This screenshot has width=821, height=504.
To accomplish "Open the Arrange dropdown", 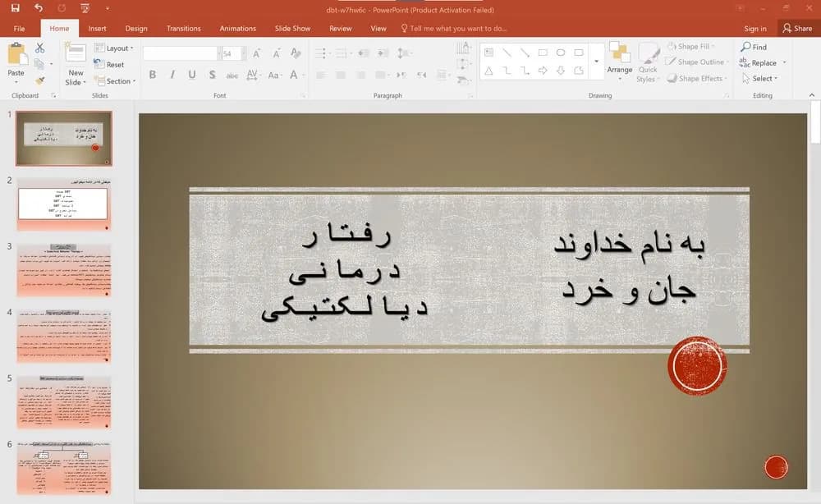I will (x=619, y=62).
